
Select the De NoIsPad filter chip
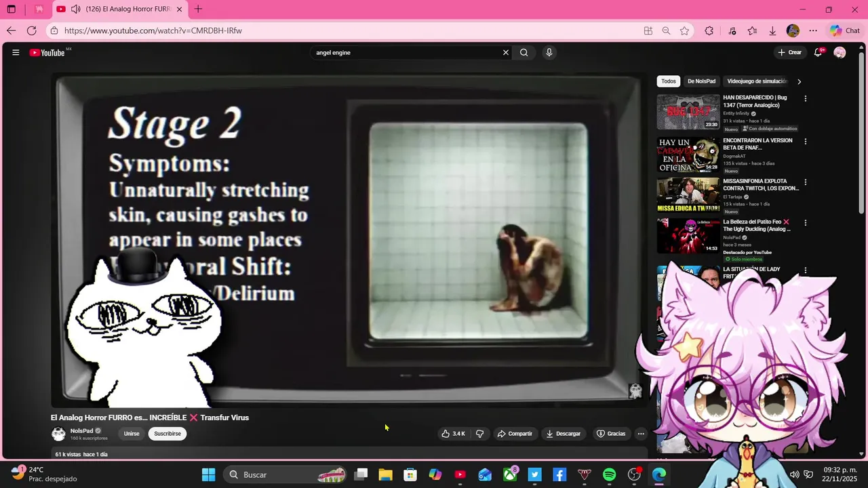(701, 81)
